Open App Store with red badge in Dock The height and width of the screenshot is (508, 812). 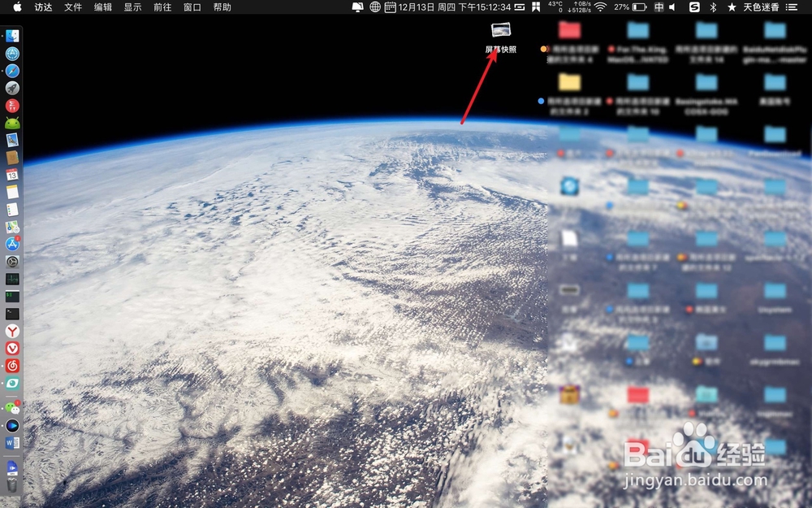point(12,244)
